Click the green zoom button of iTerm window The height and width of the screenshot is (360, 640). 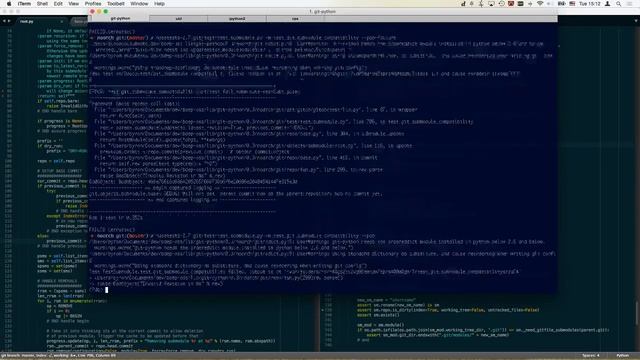pos(106,11)
